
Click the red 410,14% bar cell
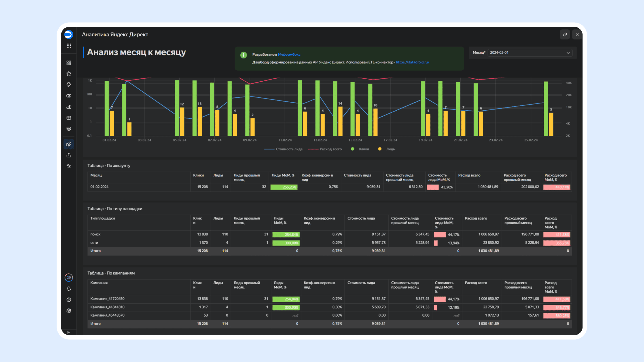click(x=557, y=187)
